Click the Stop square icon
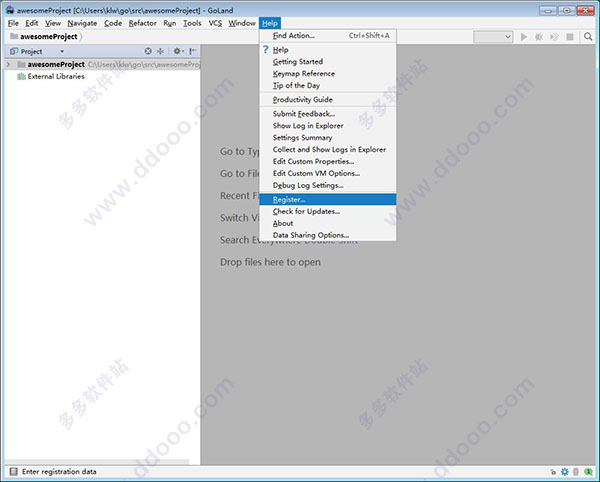 pos(570,37)
